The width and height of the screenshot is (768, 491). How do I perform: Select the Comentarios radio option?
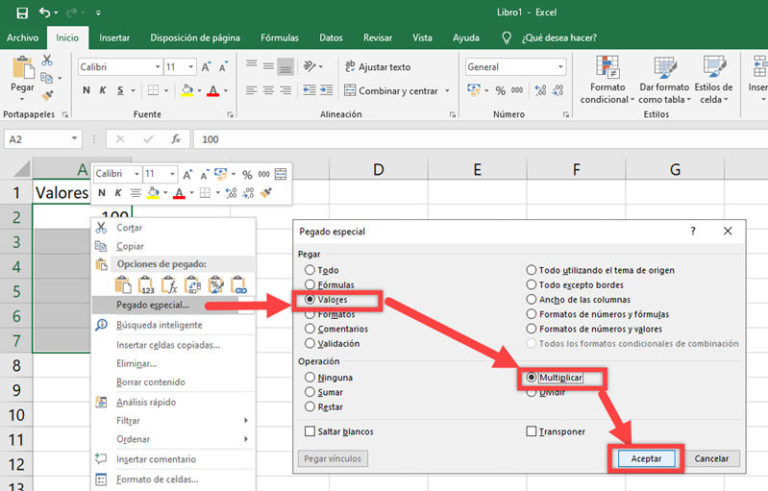[310, 329]
